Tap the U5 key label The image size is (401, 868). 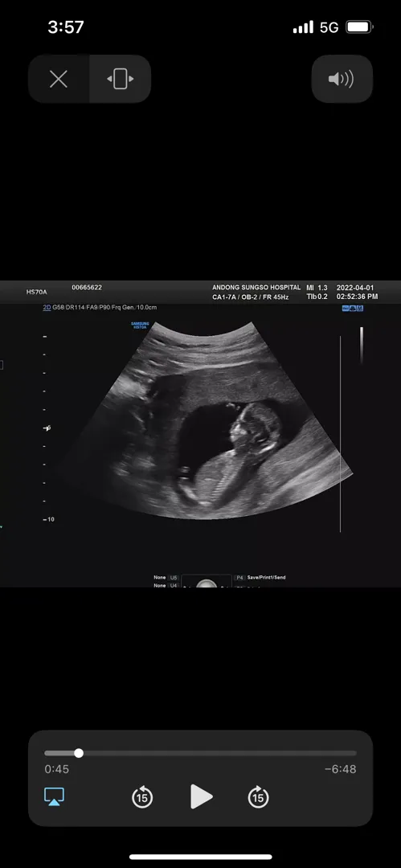[x=174, y=577]
